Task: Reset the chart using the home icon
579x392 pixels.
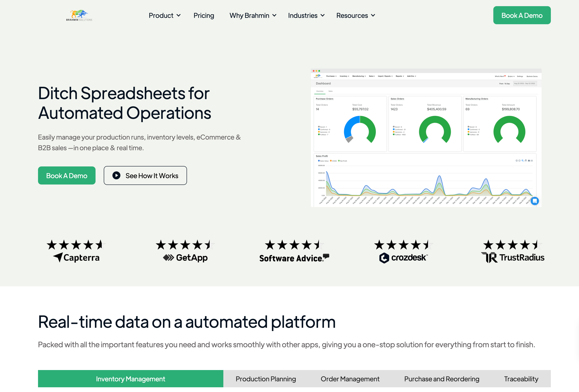Action: (529, 161)
